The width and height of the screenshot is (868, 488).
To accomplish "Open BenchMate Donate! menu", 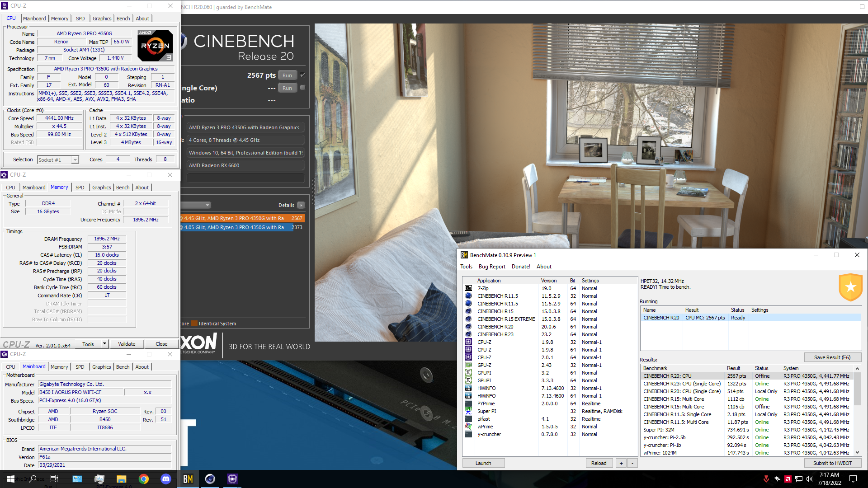I will click(x=521, y=267).
